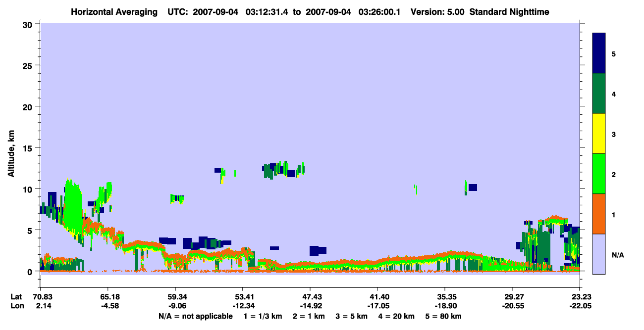
Task: Click the 'Lon' row label
Action: pyautogui.click(x=16, y=306)
